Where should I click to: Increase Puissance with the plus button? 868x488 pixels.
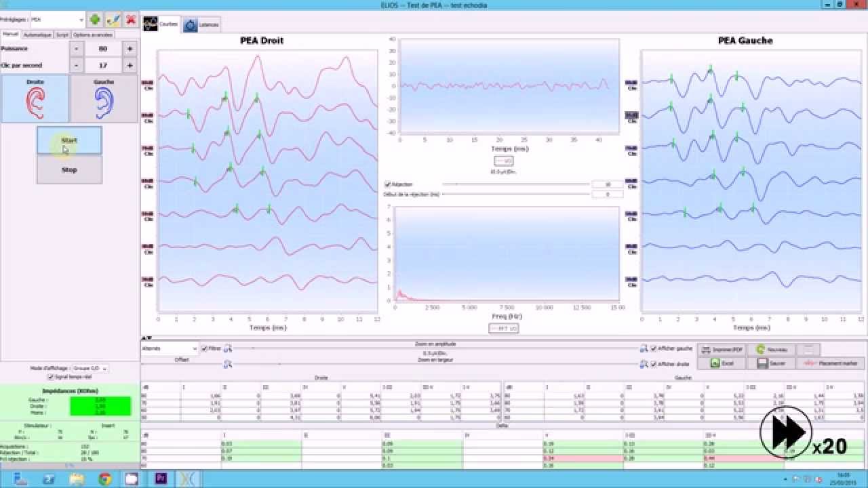(130, 49)
